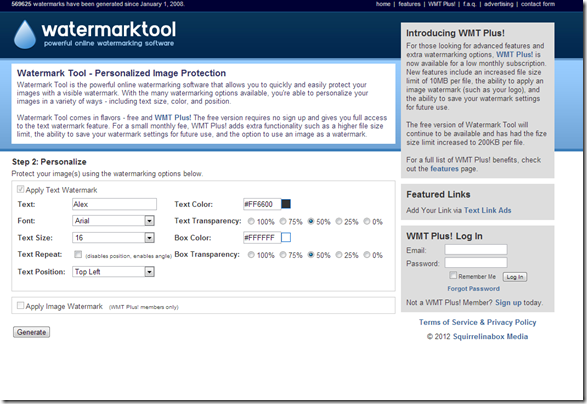This screenshot has height=404, width=587.
Task: Click the Box Color swatch
Action: point(286,237)
